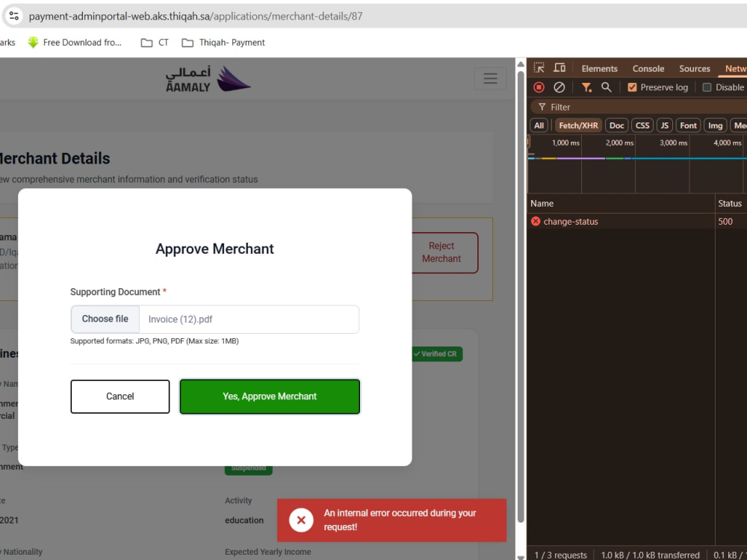Select the JS request filter

[x=665, y=125]
